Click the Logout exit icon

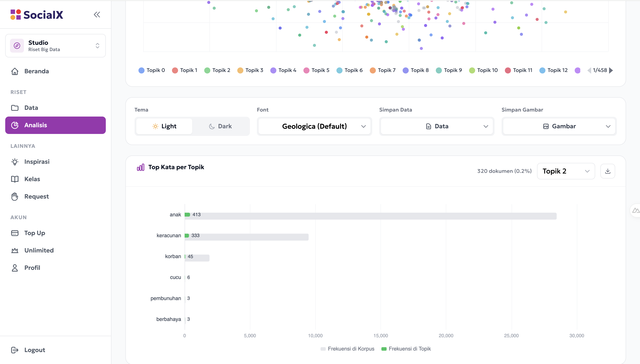pyautogui.click(x=15, y=350)
